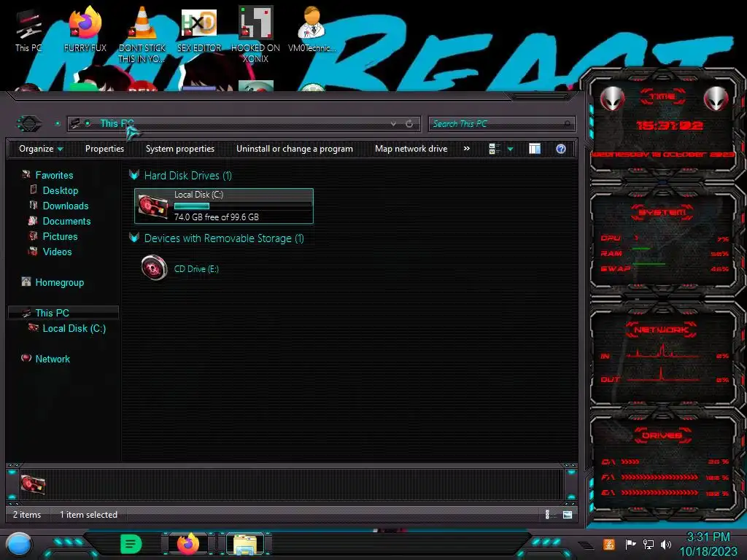Screen dimensions: 747x560
Task: Open Firefox from the taskbar
Action: coord(187,544)
